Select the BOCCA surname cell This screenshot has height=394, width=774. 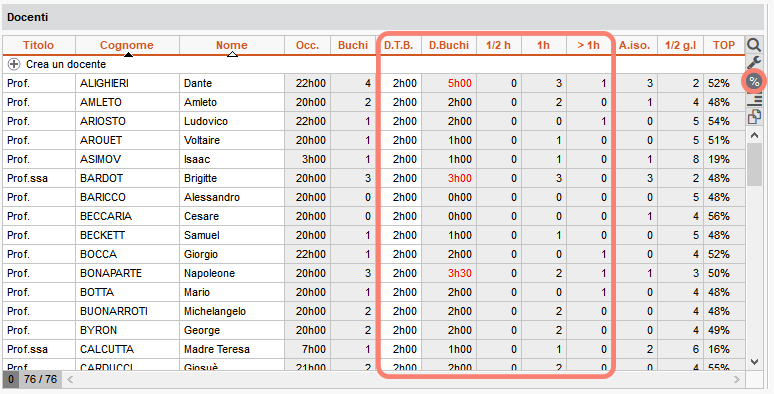pyautogui.click(x=127, y=254)
